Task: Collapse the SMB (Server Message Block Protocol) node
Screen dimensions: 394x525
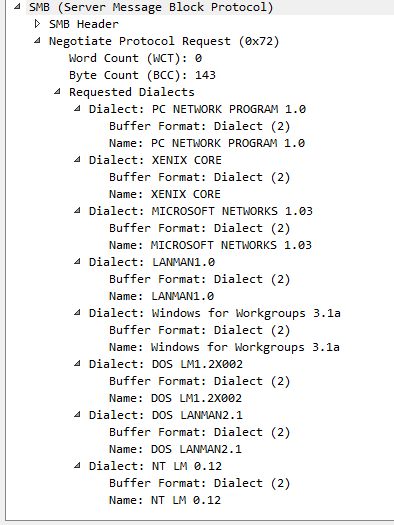Action: 17,6
